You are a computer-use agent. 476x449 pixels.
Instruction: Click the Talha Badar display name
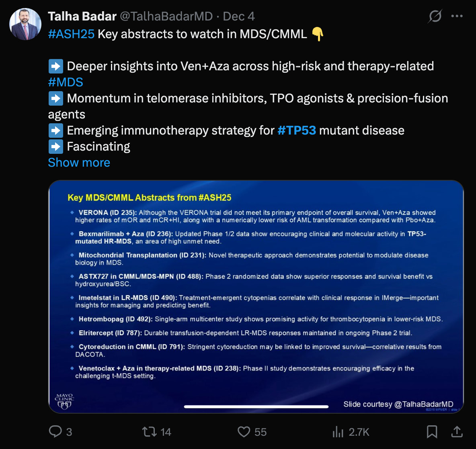pyautogui.click(x=82, y=16)
